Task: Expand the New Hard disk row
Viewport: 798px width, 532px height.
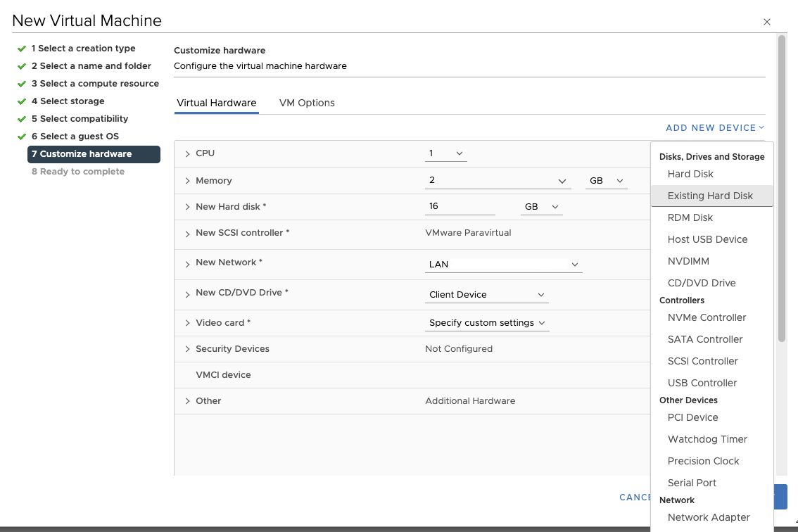Action: click(x=188, y=207)
